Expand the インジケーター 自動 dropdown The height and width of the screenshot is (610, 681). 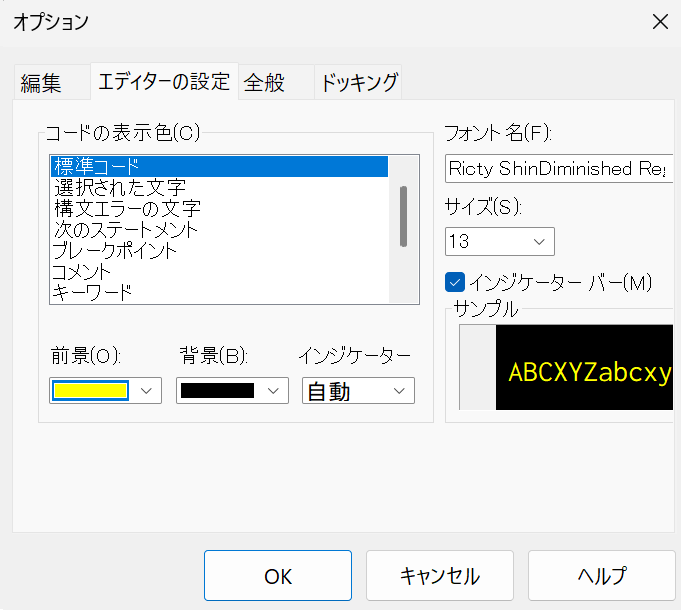[358, 391]
